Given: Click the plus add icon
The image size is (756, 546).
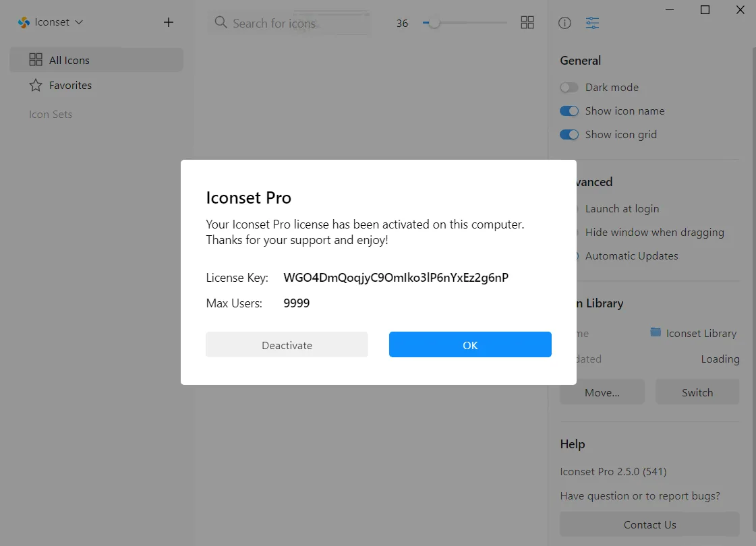Looking at the screenshot, I should 169,22.
